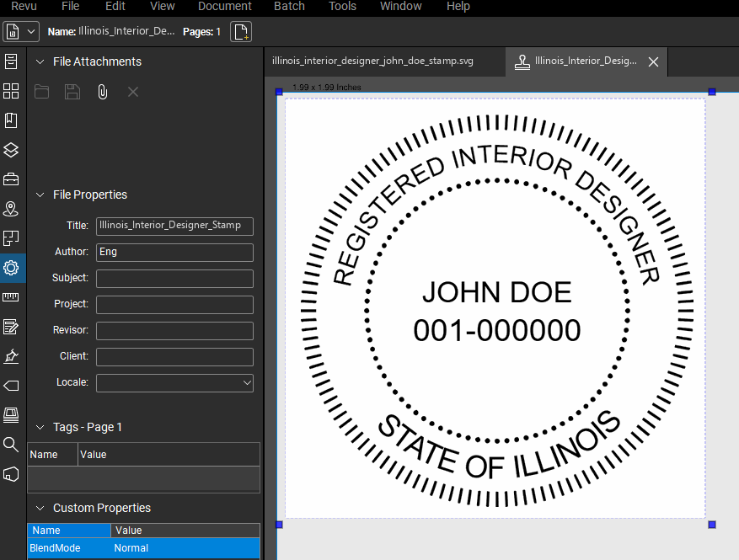Collapse the File Attachments section
The height and width of the screenshot is (560, 739).
click(40, 61)
